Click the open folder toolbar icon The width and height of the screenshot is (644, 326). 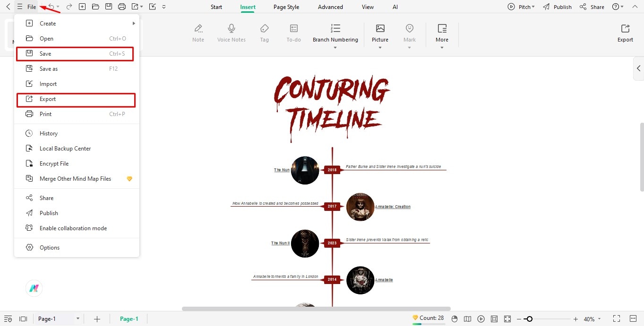pyautogui.click(x=95, y=7)
